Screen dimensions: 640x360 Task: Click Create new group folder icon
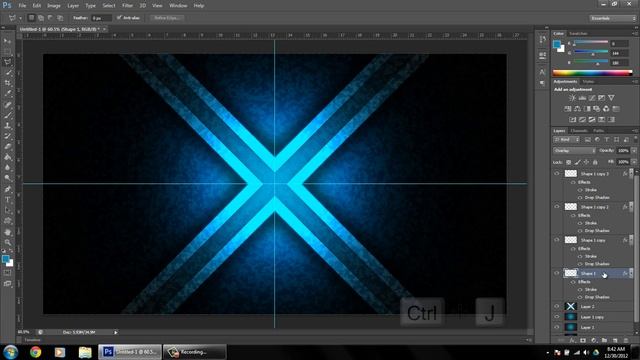coord(604,340)
